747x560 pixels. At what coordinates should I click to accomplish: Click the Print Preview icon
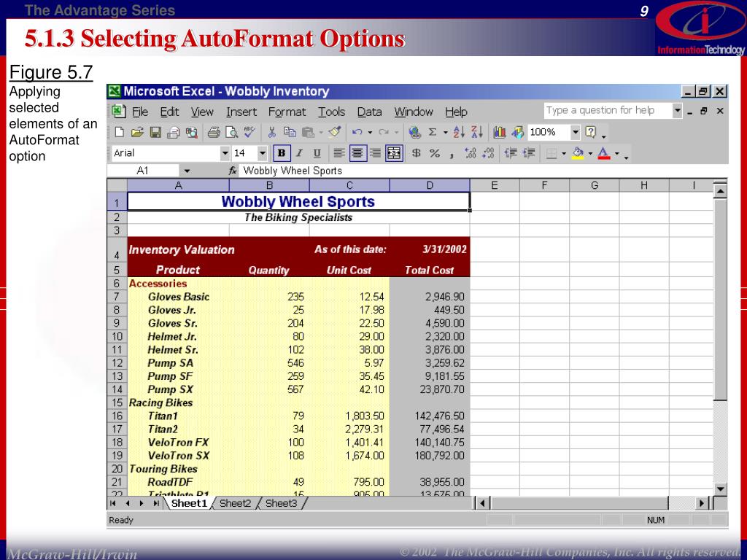[232, 133]
